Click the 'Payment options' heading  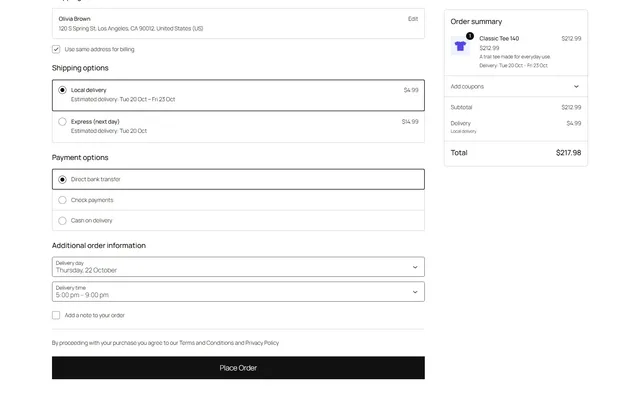(80, 158)
